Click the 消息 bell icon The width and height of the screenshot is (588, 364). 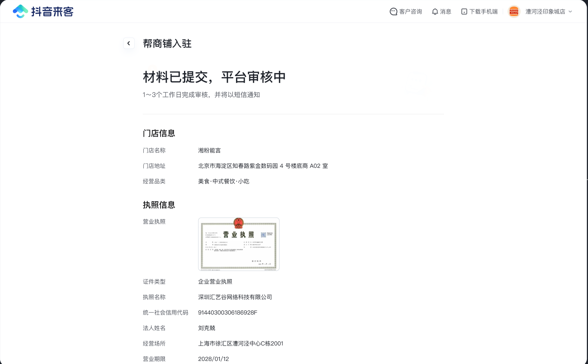pyautogui.click(x=435, y=12)
